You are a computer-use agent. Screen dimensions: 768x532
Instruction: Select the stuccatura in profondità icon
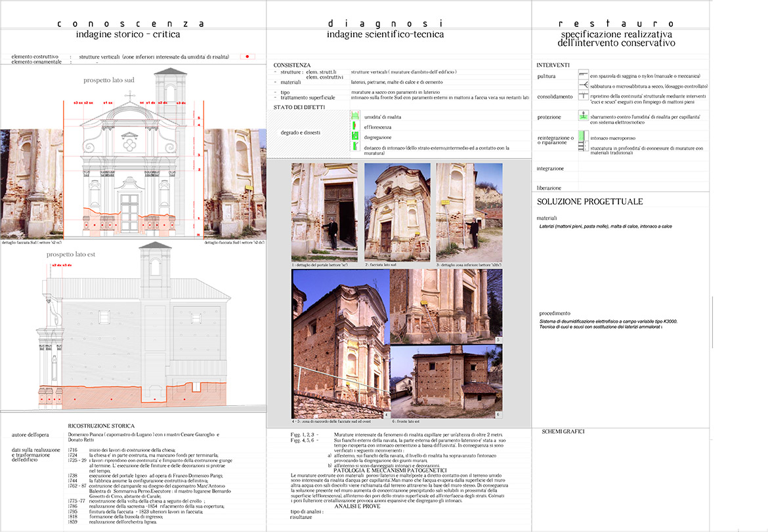[x=582, y=148]
